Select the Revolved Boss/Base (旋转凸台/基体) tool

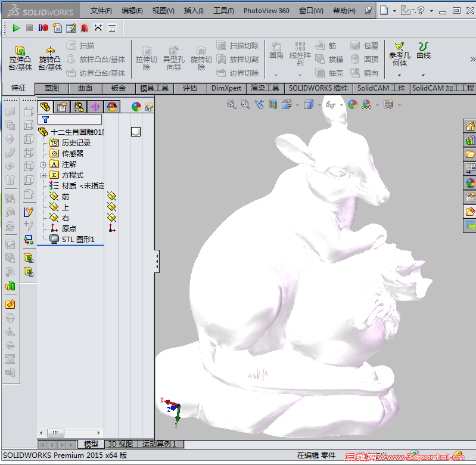(50, 58)
